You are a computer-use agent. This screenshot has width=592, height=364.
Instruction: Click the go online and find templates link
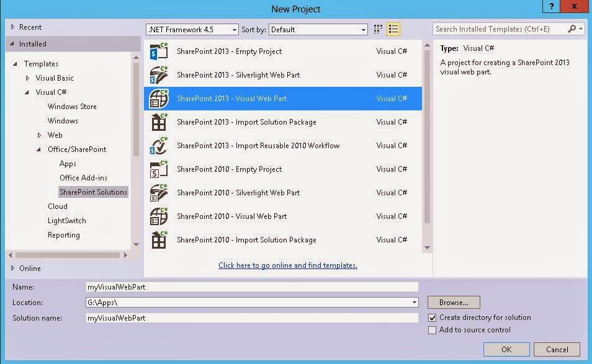288,265
